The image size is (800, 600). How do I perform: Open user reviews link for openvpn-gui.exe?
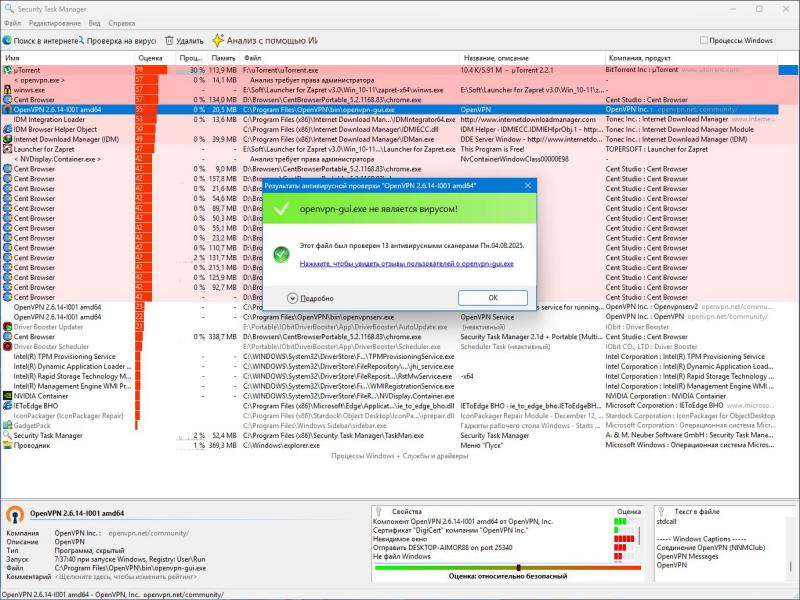pyautogui.click(x=407, y=264)
